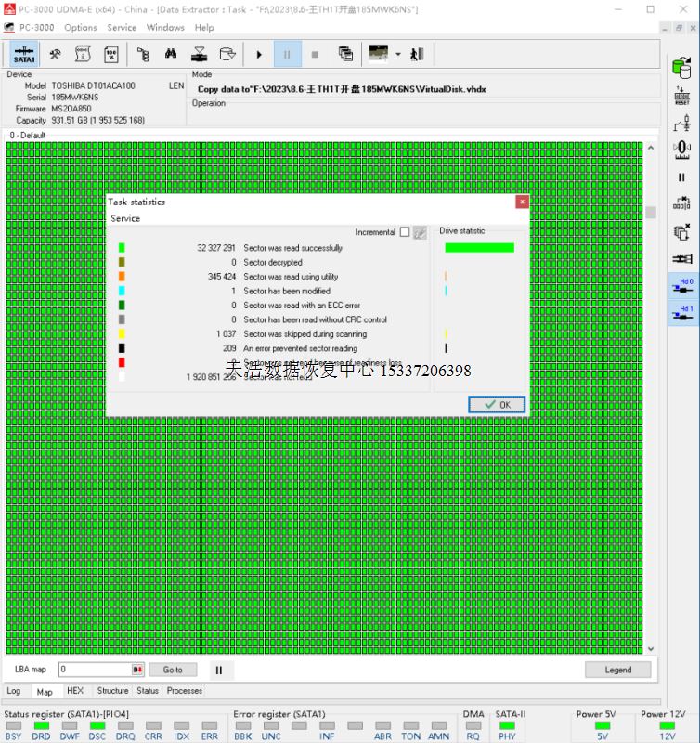
Task: Enable the Incremental checkbox
Action: (x=405, y=232)
